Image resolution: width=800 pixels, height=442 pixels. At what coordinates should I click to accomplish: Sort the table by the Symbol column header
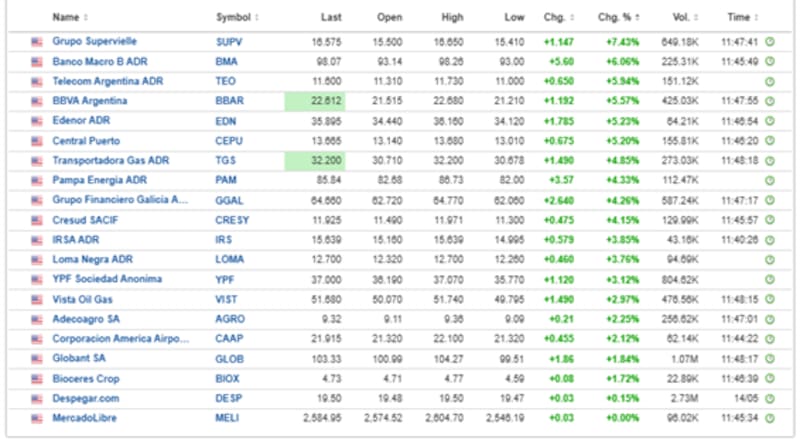click(x=236, y=17)
